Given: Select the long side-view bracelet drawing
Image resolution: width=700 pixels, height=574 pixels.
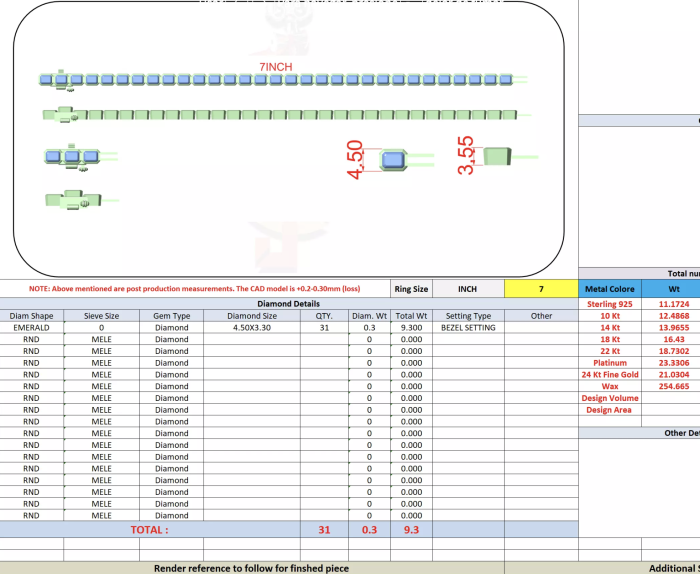Looking at the screenshot, I should 280,114.
